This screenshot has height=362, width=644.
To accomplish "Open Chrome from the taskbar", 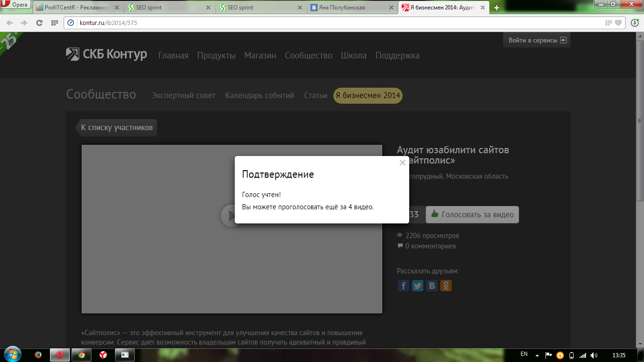I will point(82,355).
